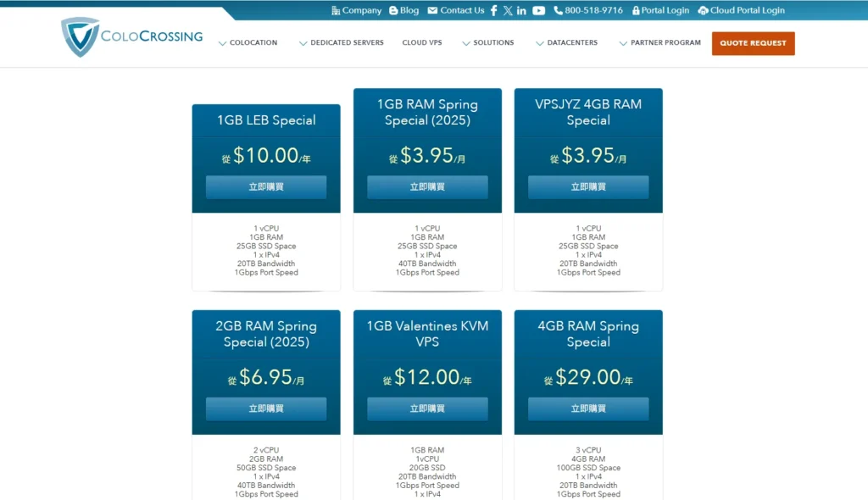Screen dimensions: 868x500
Task: Click the phone icon by 800-518-9716
Action: pos(558,10)
